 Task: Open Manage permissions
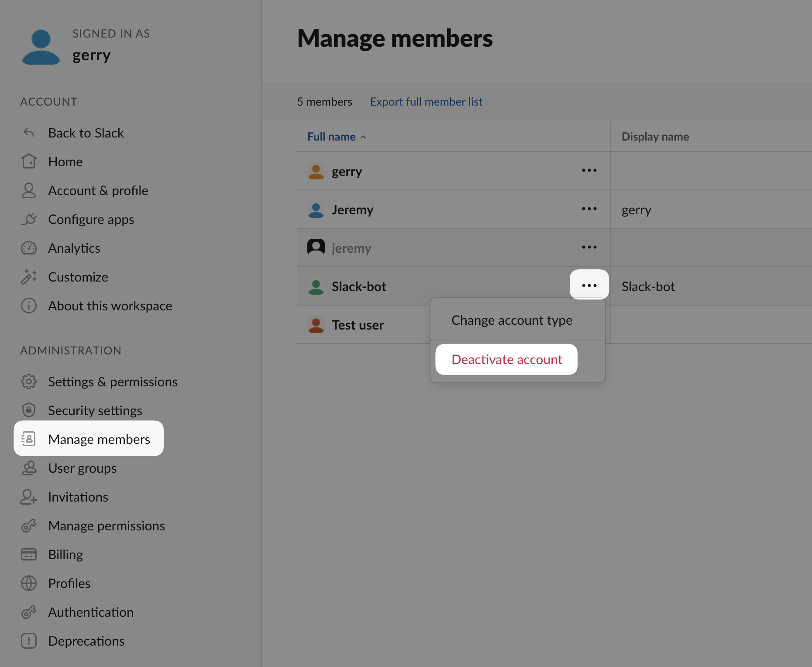click(x=107, y=526)
